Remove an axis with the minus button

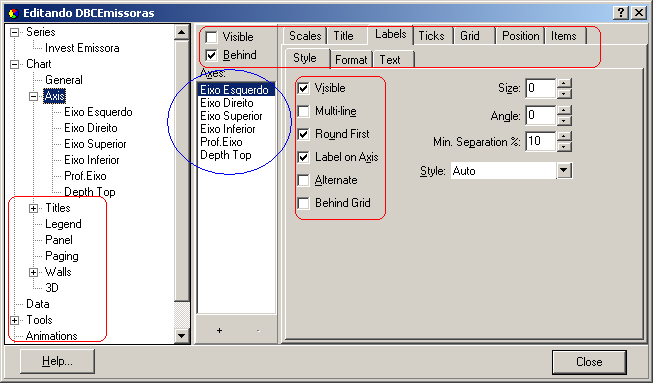click(258, 331)
